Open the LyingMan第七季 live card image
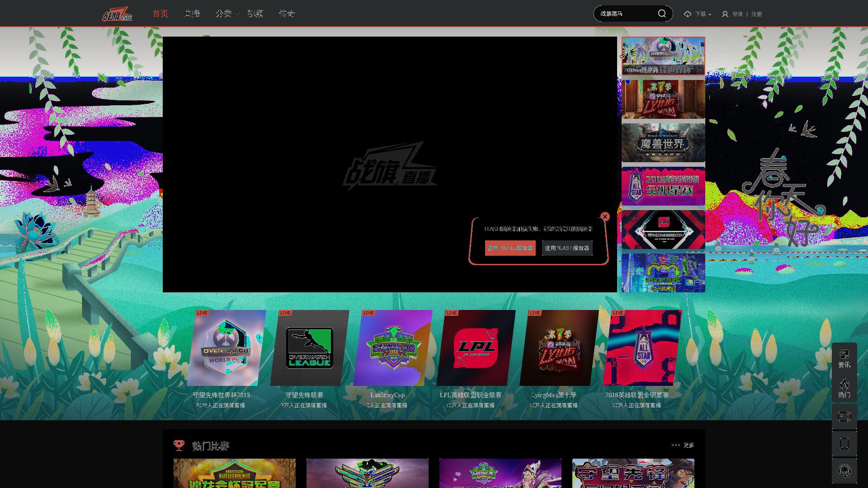Image resolution: width=868 pixels, height=488 pixels. click(559, 348)
